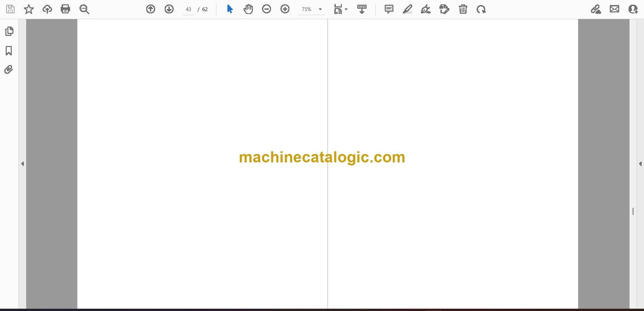644x311 pixels.
Task: Rotate the page clockwise
Action: (x=481, y=9)
